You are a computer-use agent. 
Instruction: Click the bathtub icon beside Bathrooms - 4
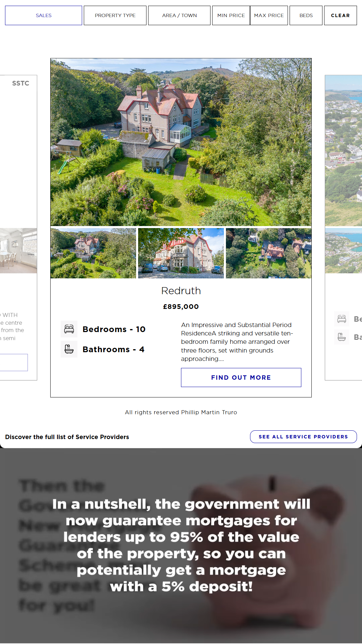tap(69, 349)
